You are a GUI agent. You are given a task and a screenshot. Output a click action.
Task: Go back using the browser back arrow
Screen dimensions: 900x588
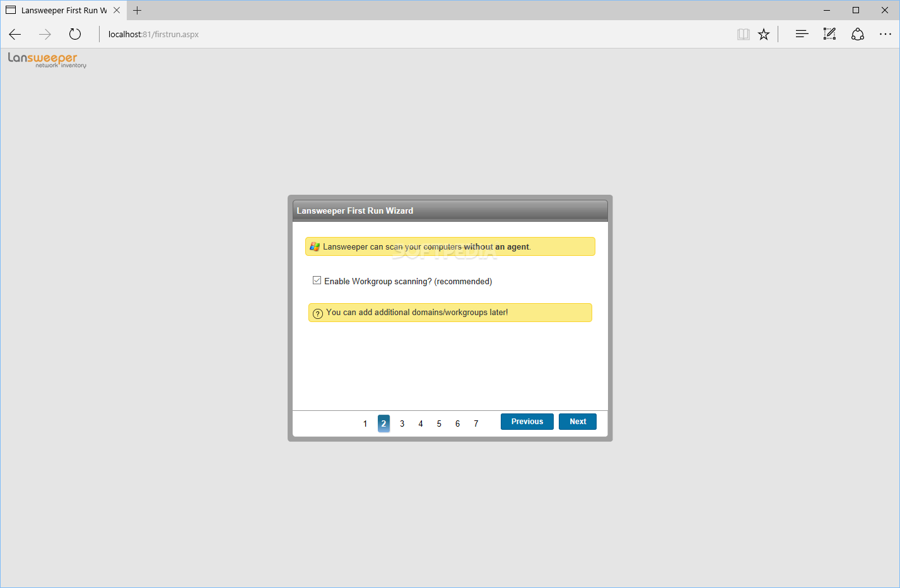pos(15,34)
